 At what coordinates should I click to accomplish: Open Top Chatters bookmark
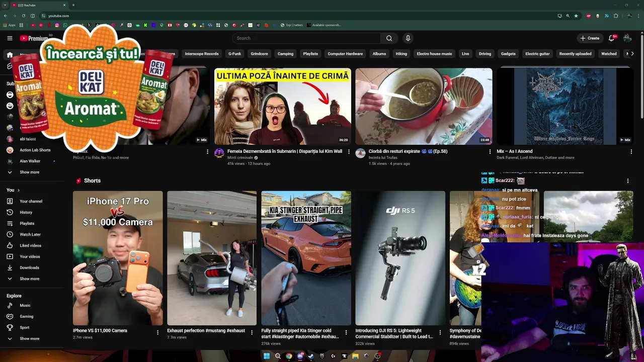[292, 25]
